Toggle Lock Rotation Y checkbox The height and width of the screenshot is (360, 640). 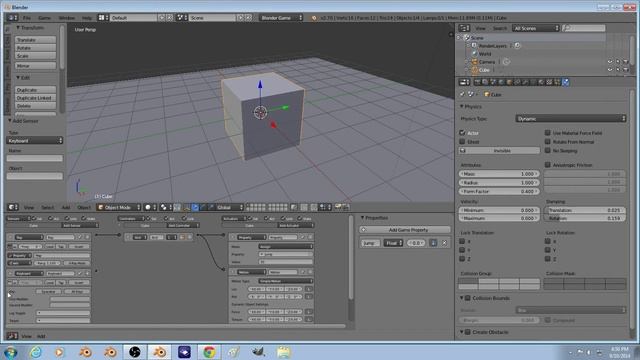(x=548, y=250)
